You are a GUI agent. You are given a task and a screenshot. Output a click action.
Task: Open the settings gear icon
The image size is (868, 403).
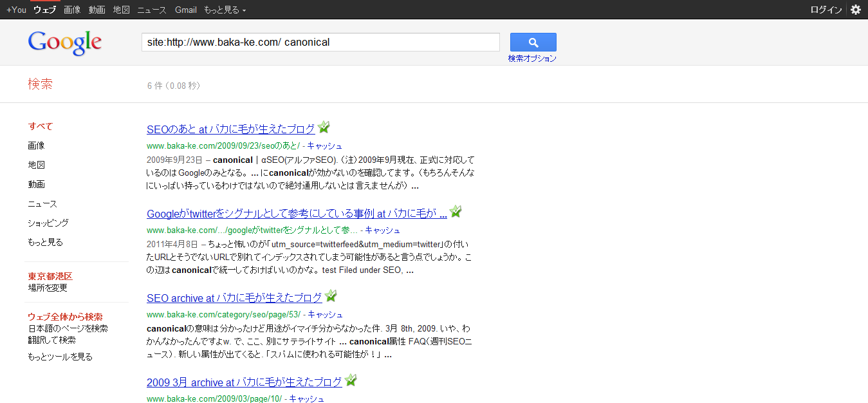855,10
